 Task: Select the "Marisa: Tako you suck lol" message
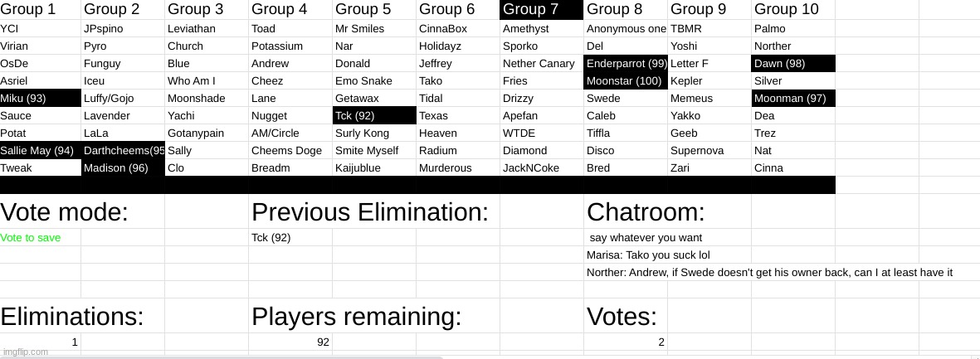pyautogui.click(x=648, y=255)
